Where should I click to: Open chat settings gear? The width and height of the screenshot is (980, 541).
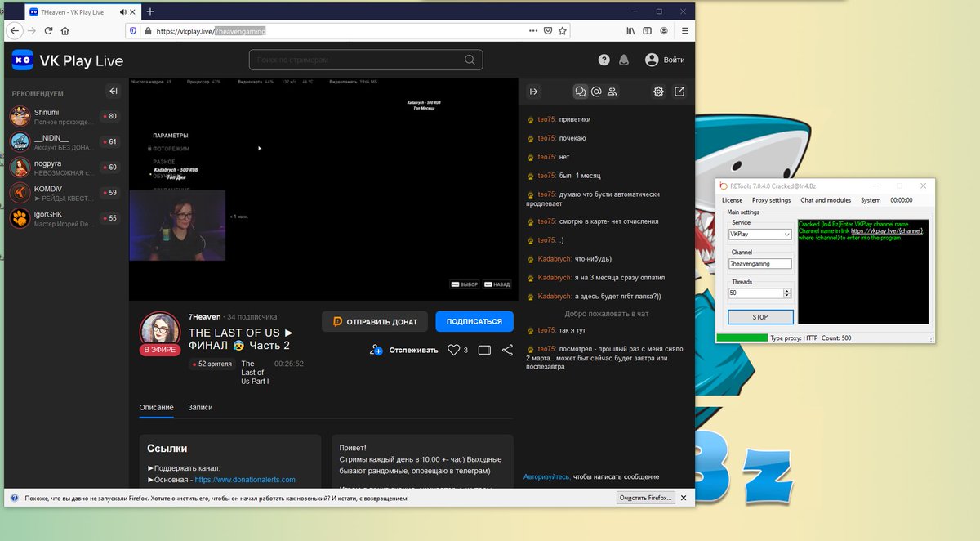tap(658, 92)
